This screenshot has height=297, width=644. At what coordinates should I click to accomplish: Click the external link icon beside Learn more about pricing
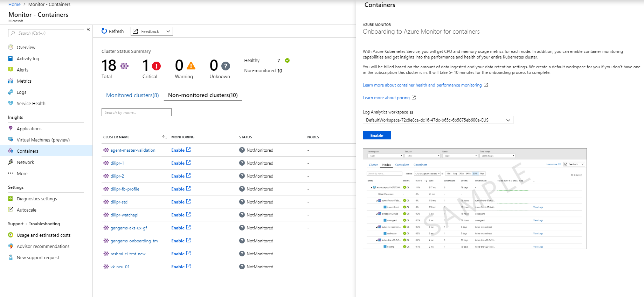pos(414,97)
